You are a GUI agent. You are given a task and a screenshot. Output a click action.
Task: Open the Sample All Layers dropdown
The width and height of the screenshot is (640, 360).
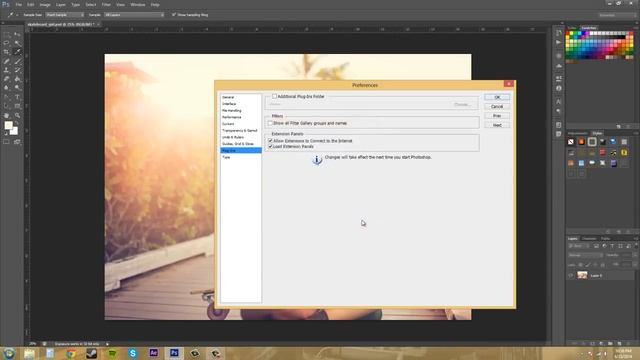tap(134, 15)
